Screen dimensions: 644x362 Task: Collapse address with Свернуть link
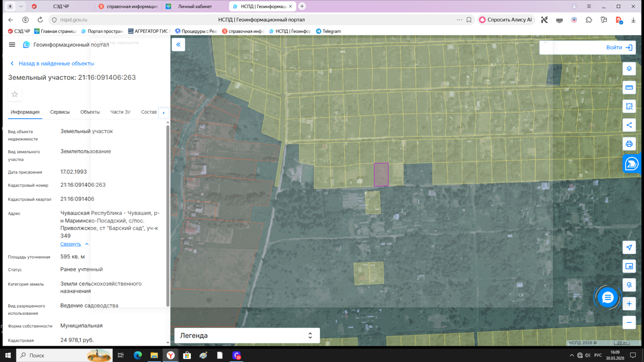(71, 244)
